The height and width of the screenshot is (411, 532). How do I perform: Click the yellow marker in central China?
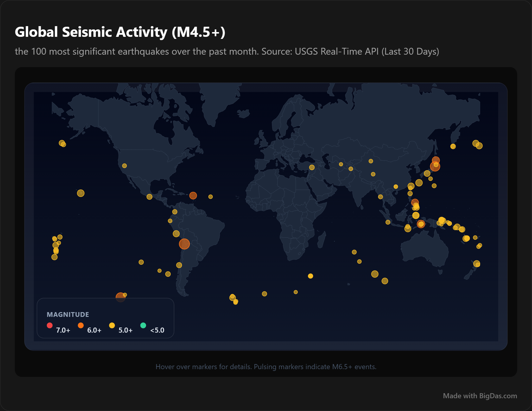(x=373, y=174)
